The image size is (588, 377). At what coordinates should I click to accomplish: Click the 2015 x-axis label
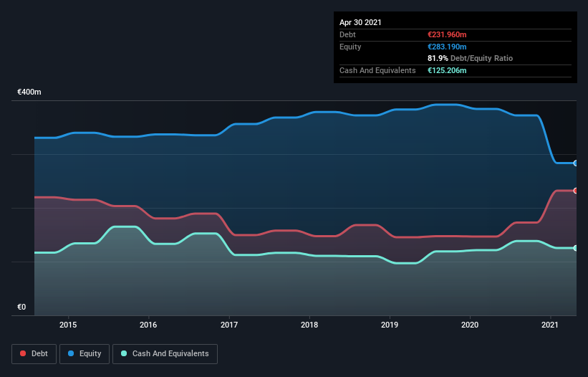tap(68, 325)
